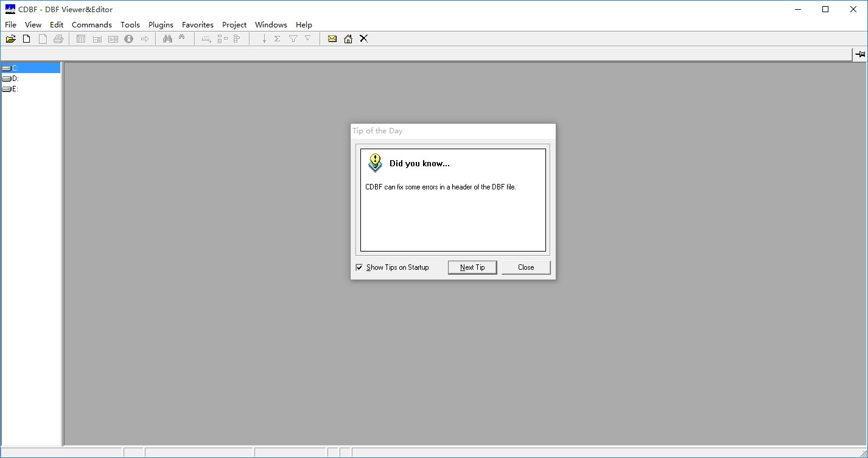
Task: Open the Filter funnel icon
Action: point(293,38)
